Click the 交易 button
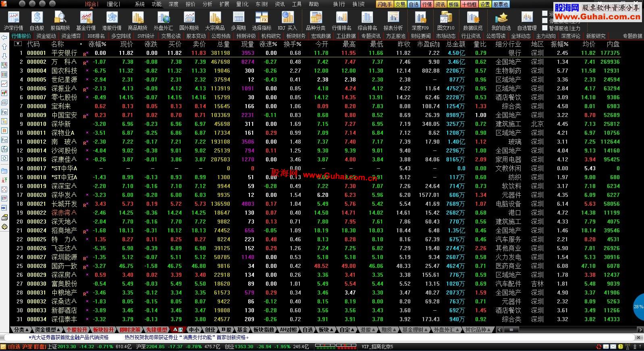The image size is (644, 351). pos(400,4)
